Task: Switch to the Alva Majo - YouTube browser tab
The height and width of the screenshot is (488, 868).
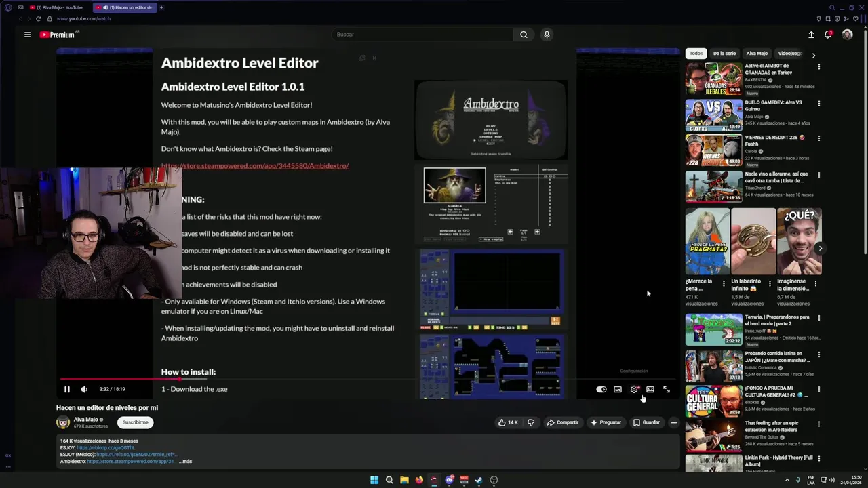Action: pyautogui.click(x=56, y=7)
